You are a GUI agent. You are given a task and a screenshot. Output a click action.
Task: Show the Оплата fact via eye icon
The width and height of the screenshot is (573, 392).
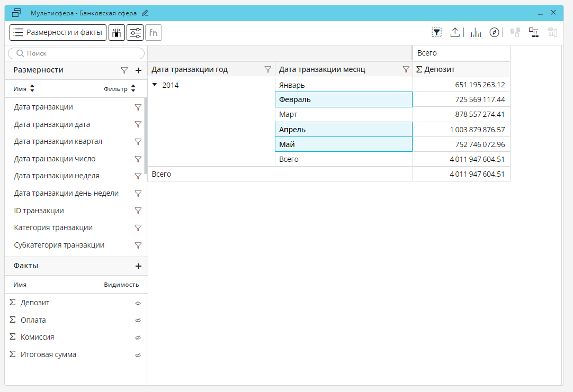pyautogui.click(x=138, y=321)
